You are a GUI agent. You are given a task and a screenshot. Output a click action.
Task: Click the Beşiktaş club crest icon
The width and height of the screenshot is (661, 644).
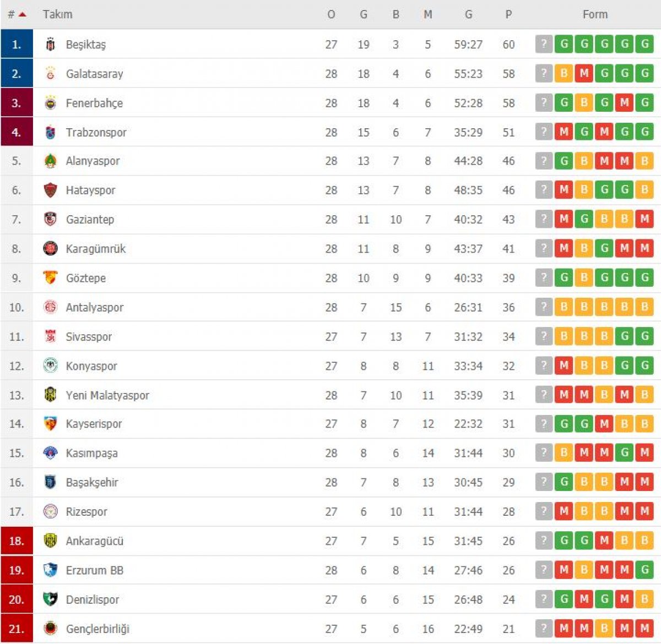50,45
